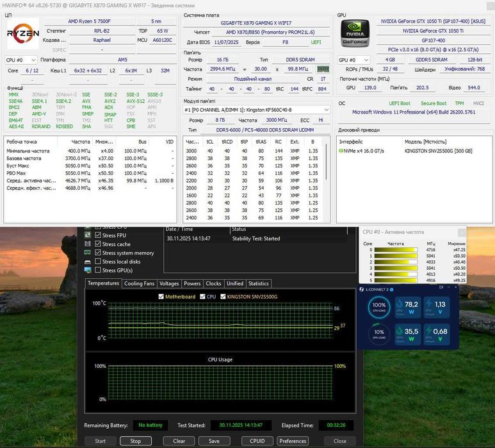Click the L-Connect 3 logo icon
The width and height of the screenshot is (495, 448).
pos(362,290)
